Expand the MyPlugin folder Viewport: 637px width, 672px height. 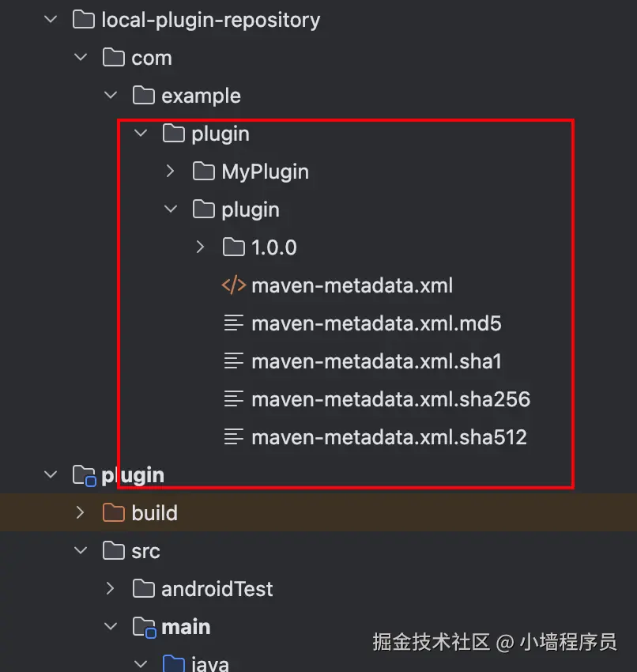coord(170,172)
